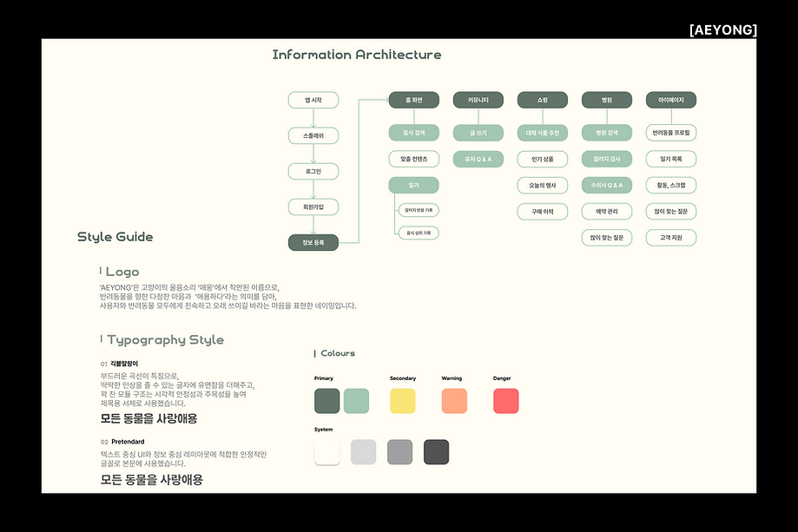Viewport: 798px width, 532px height.
Task: Select the 스플래쉬 flow node
Action: pos(313,135)
